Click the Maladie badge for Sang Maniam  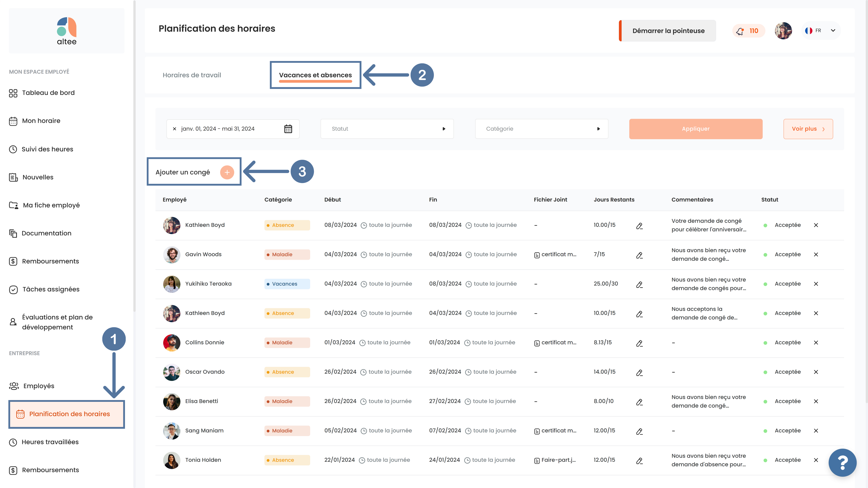(x=287, y=431)
